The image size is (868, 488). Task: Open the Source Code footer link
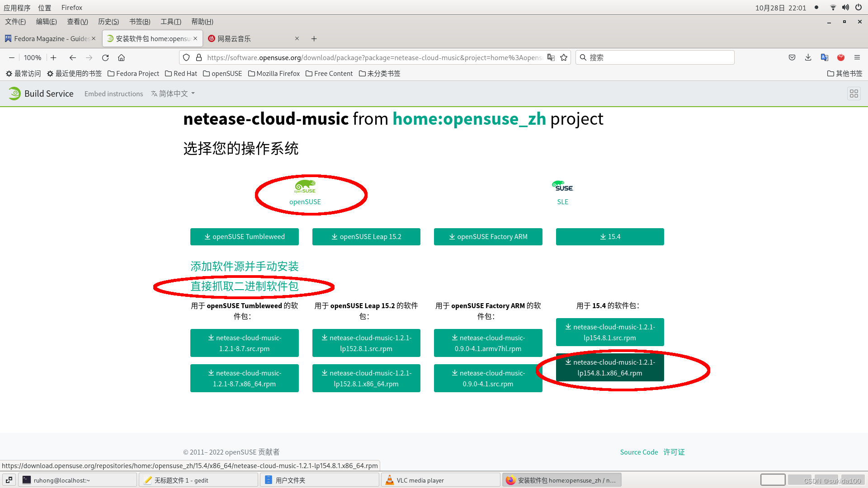[x=639, y=452]
